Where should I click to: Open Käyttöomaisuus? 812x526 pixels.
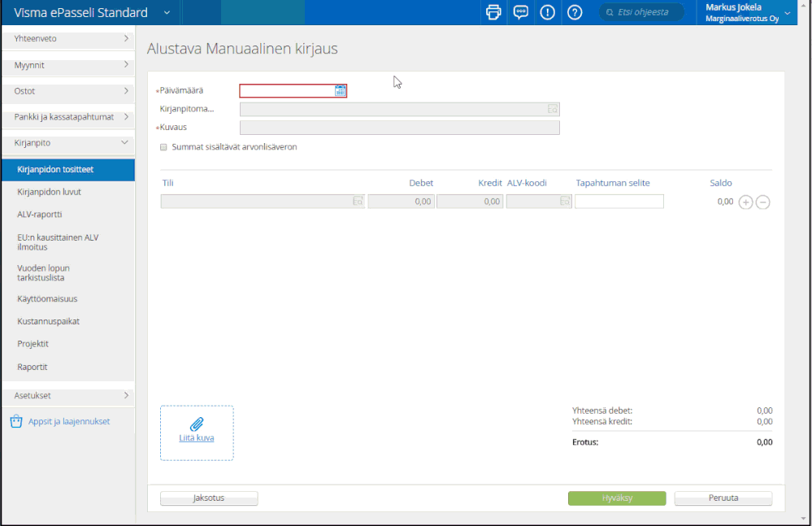point(47,298)
